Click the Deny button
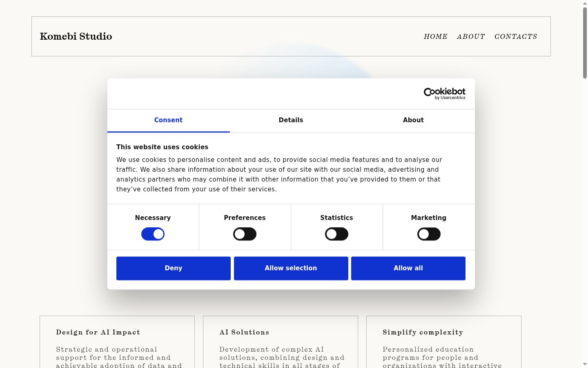588x368 pixels. pos(174,268)
